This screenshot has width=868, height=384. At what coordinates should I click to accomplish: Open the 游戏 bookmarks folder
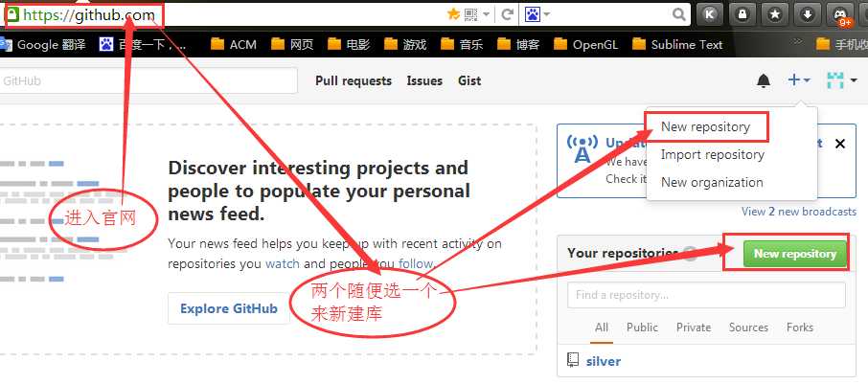[405, 44]
